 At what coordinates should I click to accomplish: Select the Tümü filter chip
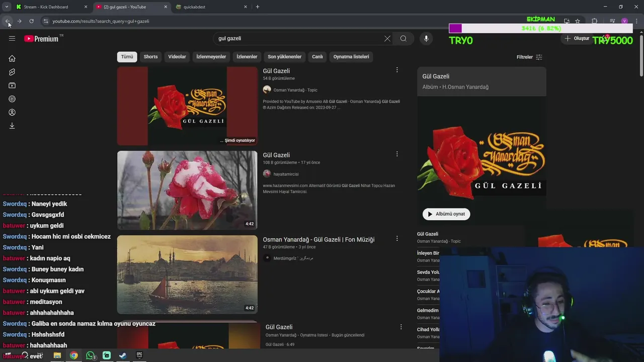(127, 57)
